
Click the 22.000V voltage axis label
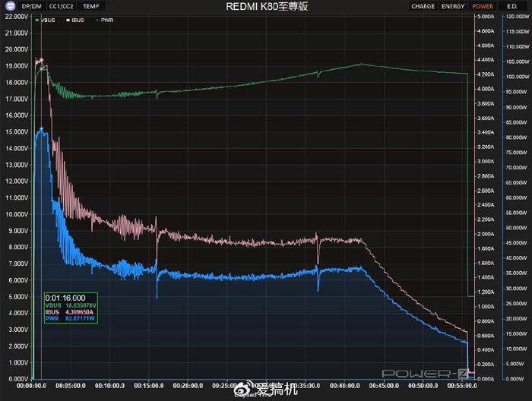[x=16, y=16]
